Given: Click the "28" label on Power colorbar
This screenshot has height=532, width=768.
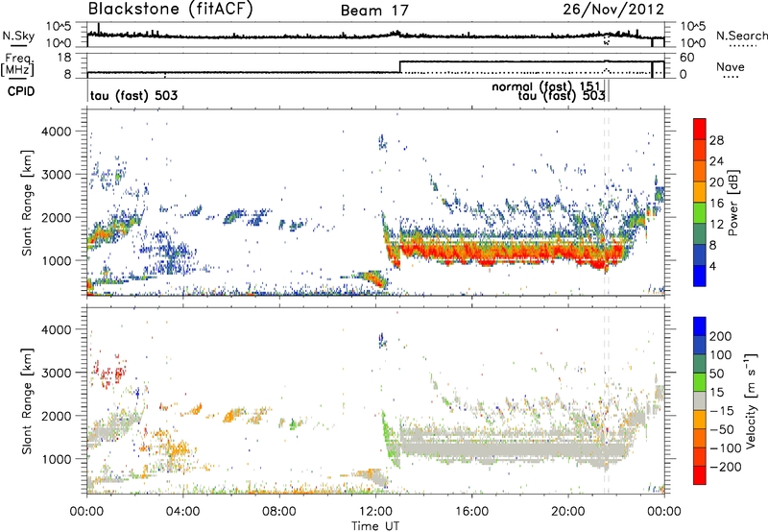Looking at the screenshot, I should pos(716,140).
